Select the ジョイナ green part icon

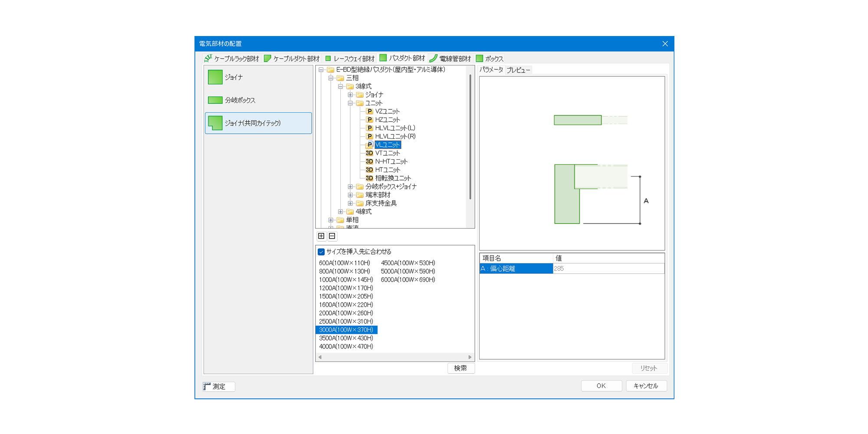[215, 77]
